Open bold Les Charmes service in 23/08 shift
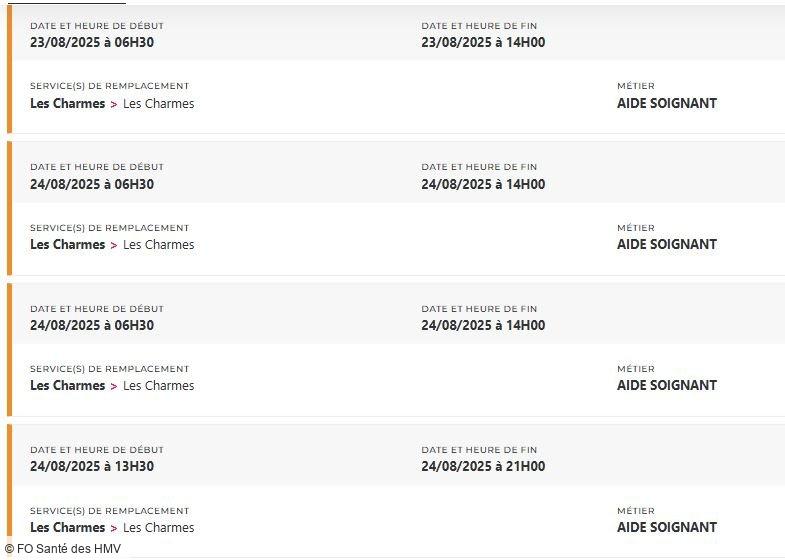785x560 pixels. coord(67,103)
